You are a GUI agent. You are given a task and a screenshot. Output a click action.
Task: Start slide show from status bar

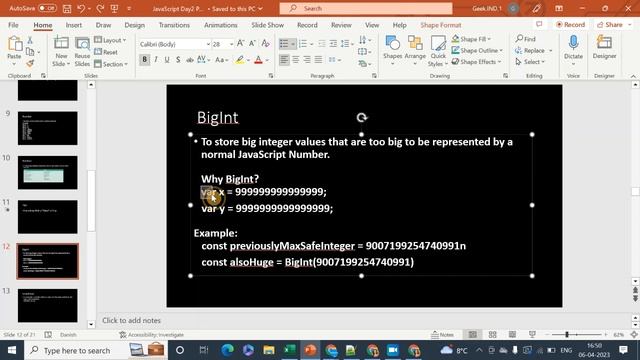[x=532, y=335]
